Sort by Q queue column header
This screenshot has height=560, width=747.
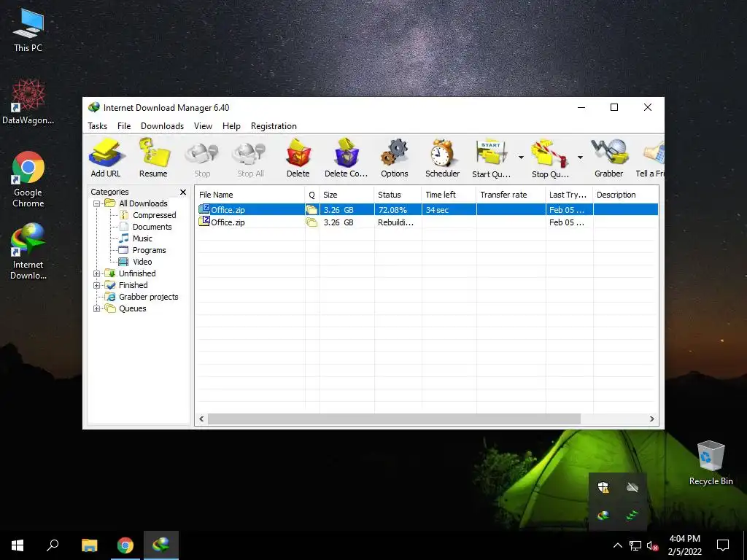click(x=312, y=195)
